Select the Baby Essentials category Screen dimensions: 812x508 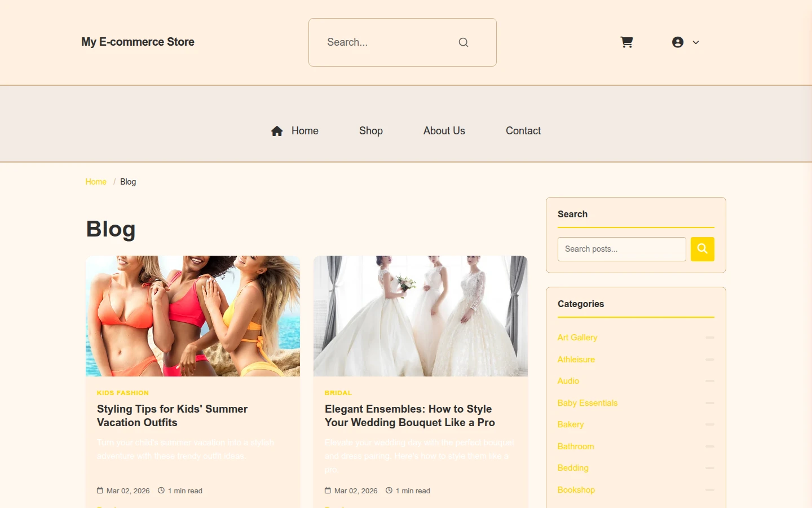[x=588, y=403]
